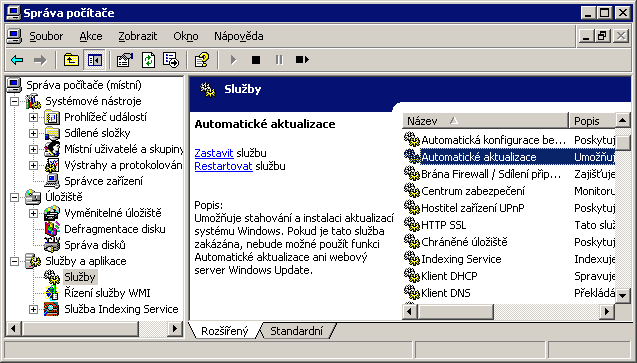This screenshot has width=637, height=363.
Task: Restore down the inner MMC child window
Action: pos(602,37)
